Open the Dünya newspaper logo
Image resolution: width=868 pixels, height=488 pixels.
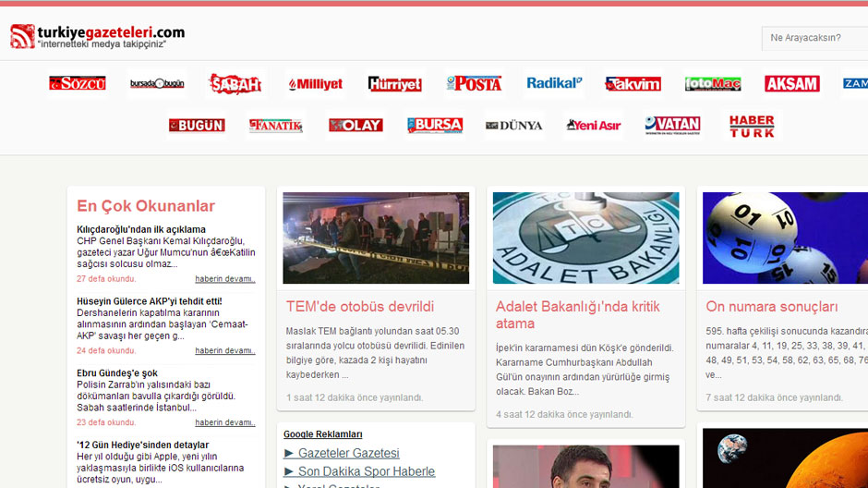click(513, 126)
